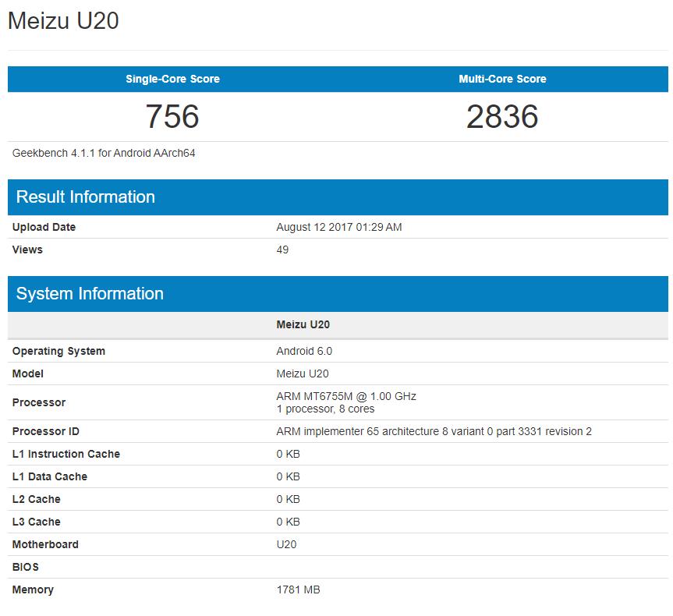The image size is (673, 616).
Task: Select the Android 6.0 operating system value
Action: pyautogui.click(x=304, y=351)
